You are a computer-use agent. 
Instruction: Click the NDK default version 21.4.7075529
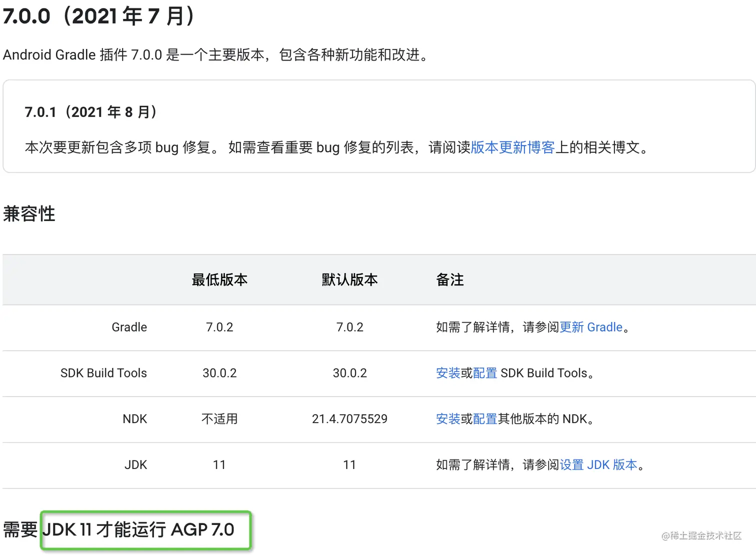pyautogui.click(x=349, y=419)
